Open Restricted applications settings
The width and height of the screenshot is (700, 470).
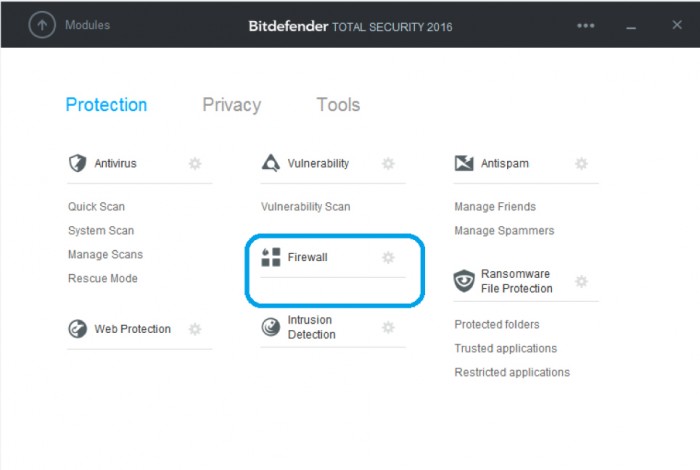coord(512,372)
